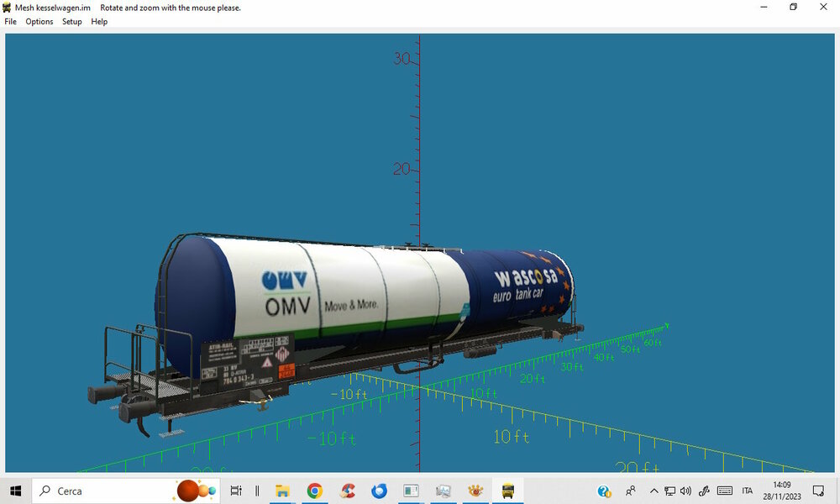Open the Setup menu
The height and width of the screenshot is (504, 840).
pos(71,22)
